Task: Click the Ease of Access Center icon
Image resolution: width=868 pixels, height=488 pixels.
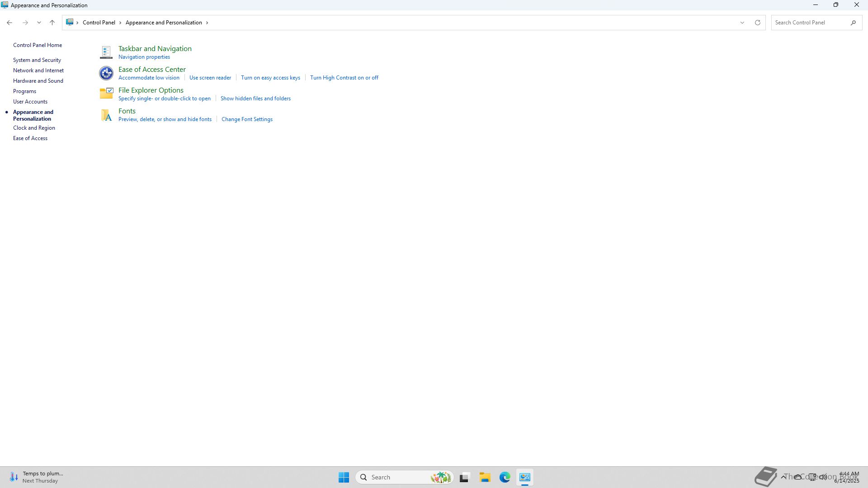Action: [x=106, y=73]
